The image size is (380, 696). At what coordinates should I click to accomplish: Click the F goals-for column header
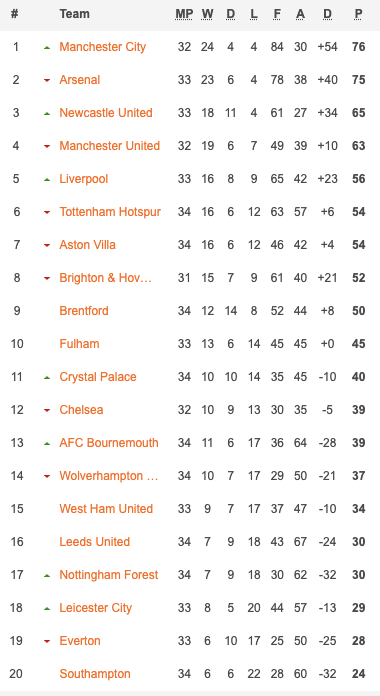277,14
